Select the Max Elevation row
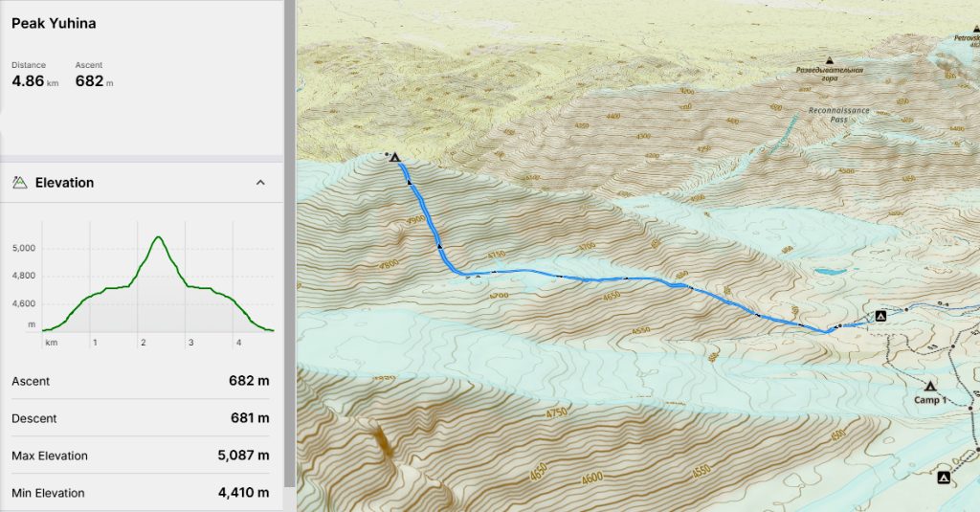This screenshot has height=512, width=980. pyautogui.click(x=141, y=456)
